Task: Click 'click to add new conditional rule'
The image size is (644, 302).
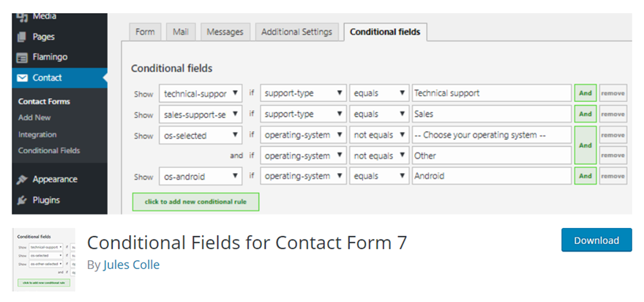Action: pyautogui.click(x=195, y=202)
